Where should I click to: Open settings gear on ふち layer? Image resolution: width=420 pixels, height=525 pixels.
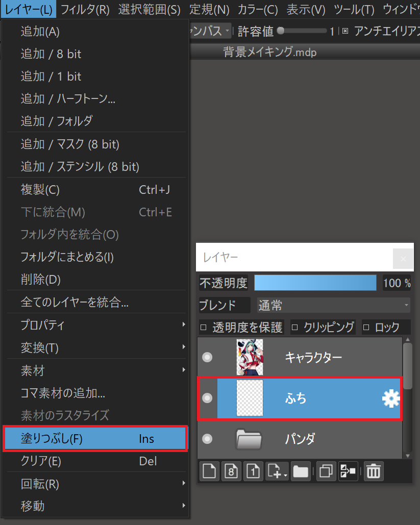tap(390, 398)
